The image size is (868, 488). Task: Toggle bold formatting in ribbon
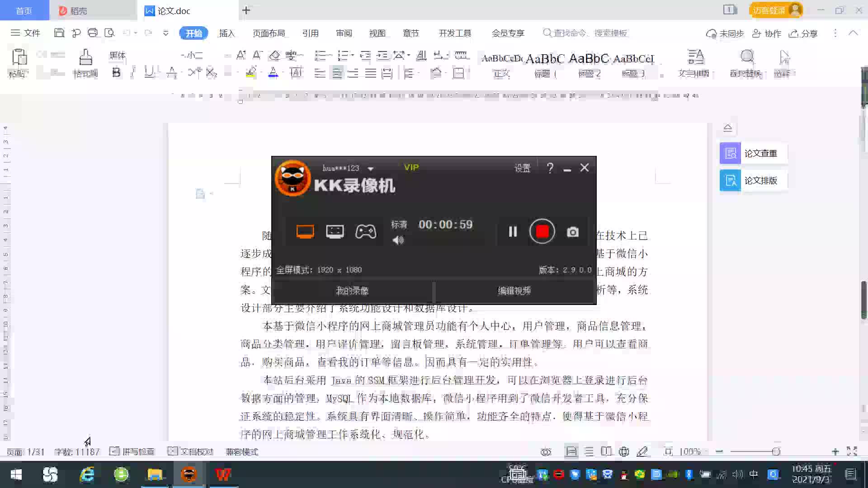point(116,73)
